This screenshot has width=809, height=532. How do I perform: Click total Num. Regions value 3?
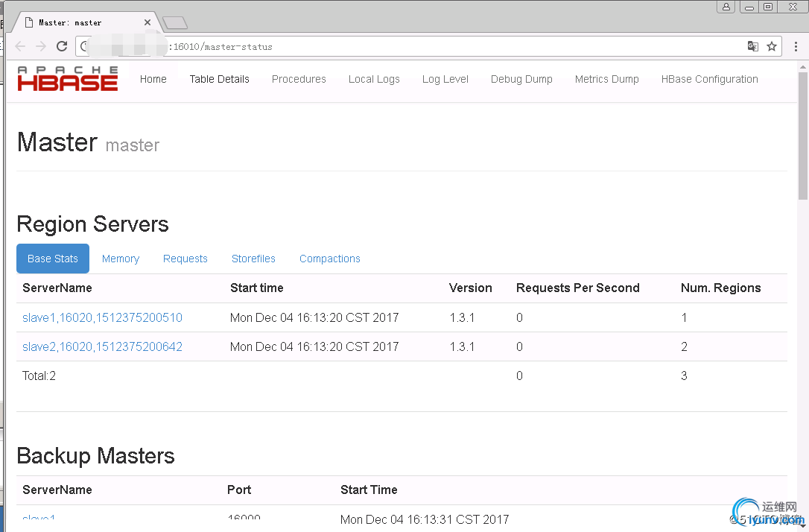[684, 376]
